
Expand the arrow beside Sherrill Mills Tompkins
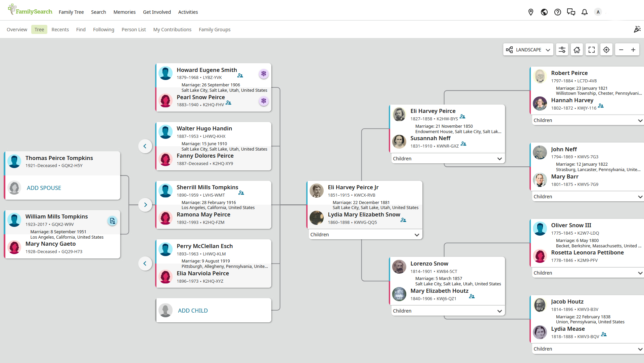tap(145, 205)
